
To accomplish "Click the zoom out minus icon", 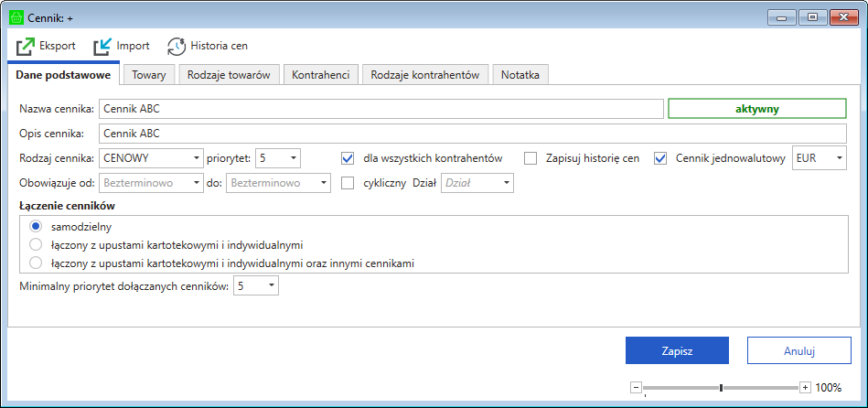I will (x=637, y=387).
